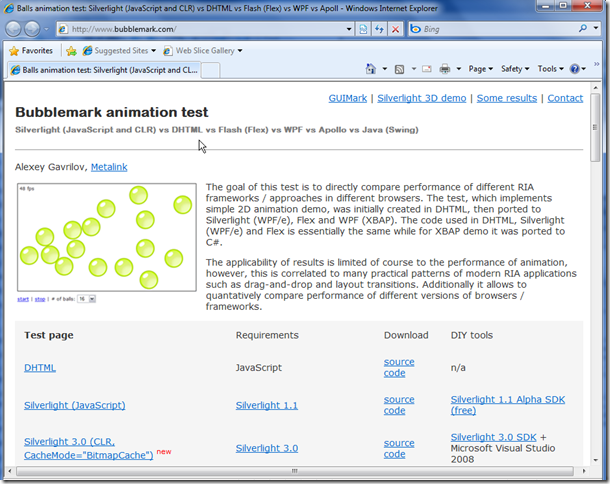Open the recent pages dropdown beside Forward
610x484 pixels.
point(46,29)
